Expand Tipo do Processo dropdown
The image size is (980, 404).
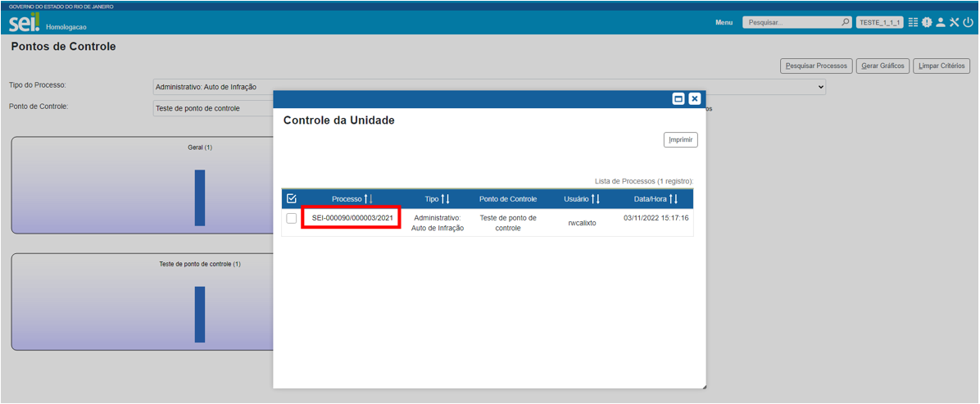(819, 87)
